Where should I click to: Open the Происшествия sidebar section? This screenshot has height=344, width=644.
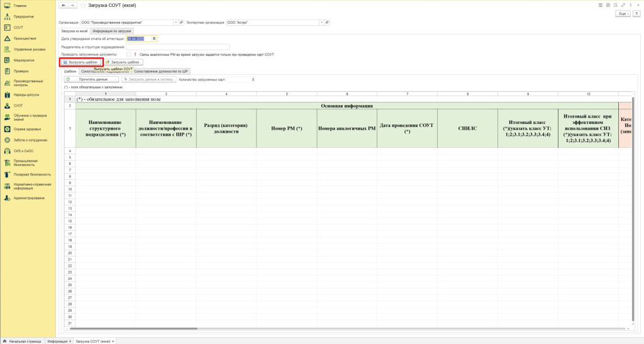[x=25, y=38]
